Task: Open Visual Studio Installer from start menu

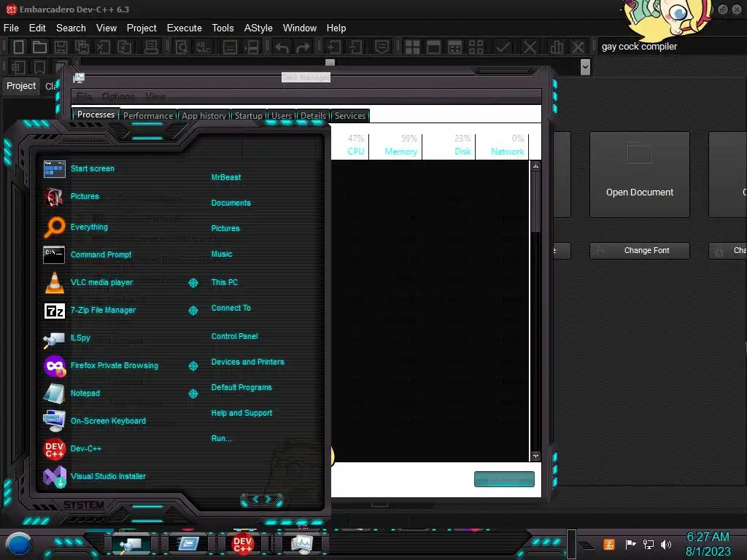Action: pyautogui.click(x=108, y=476)
